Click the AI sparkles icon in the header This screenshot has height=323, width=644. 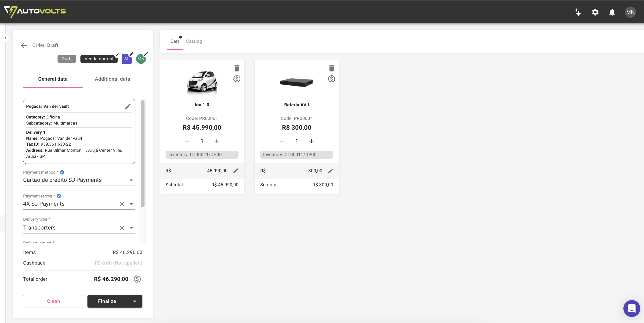click(x=579, y=12)
